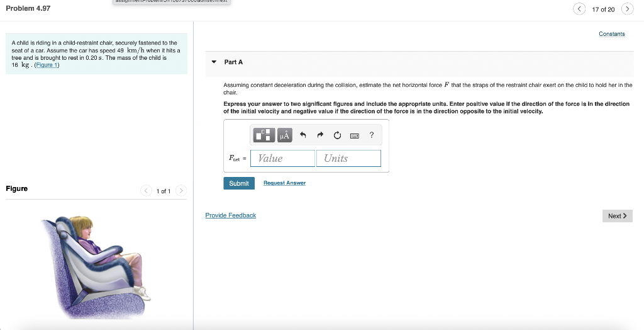
Task: Go to next problem arrow at top
Action: [x=627, y=9]
